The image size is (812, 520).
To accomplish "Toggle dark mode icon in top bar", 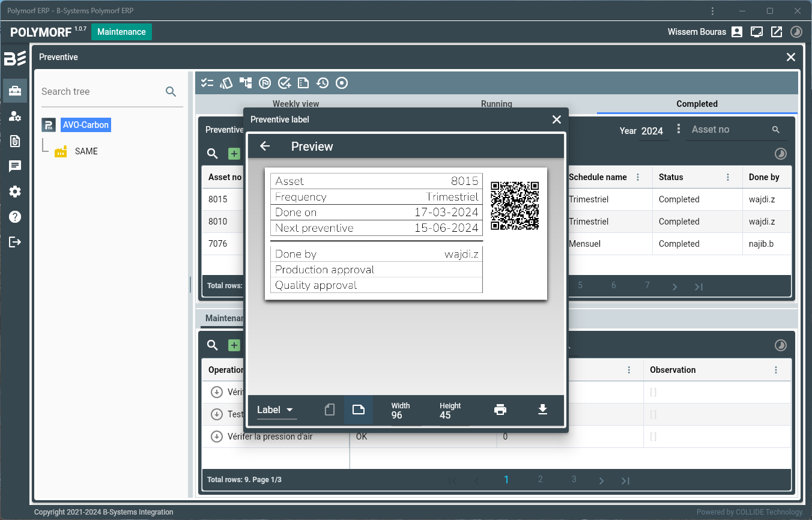I will click(796, 32).
